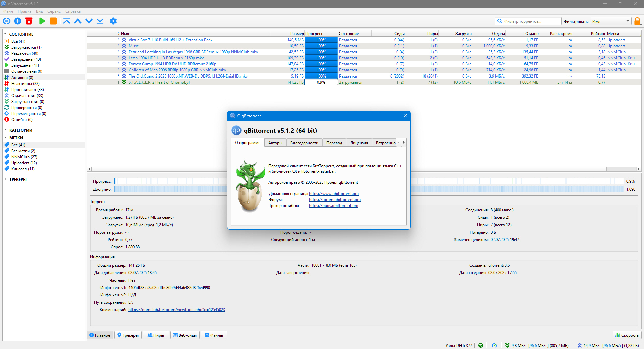This screenshot has height=349, width=644.
Task: Expand the КАТЕГОРИИ section
Action: pyautogui.click(x=5, y=130)
